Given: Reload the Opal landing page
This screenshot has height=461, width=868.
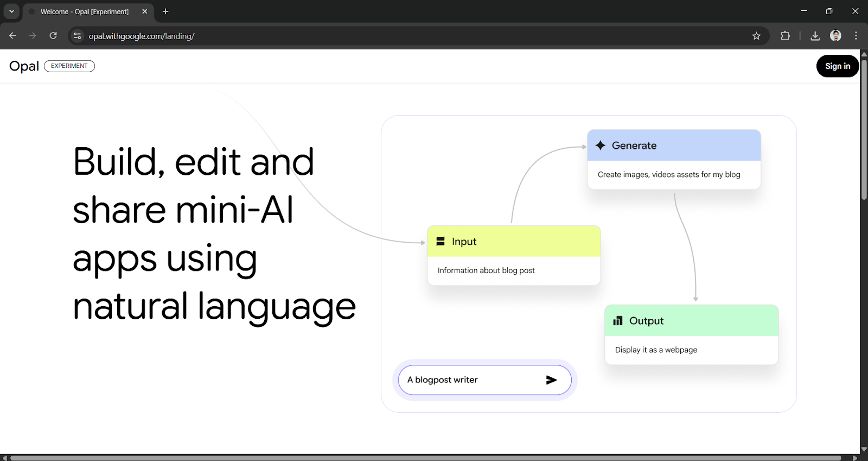Looking at the screenshot, I should click(53, 36).
